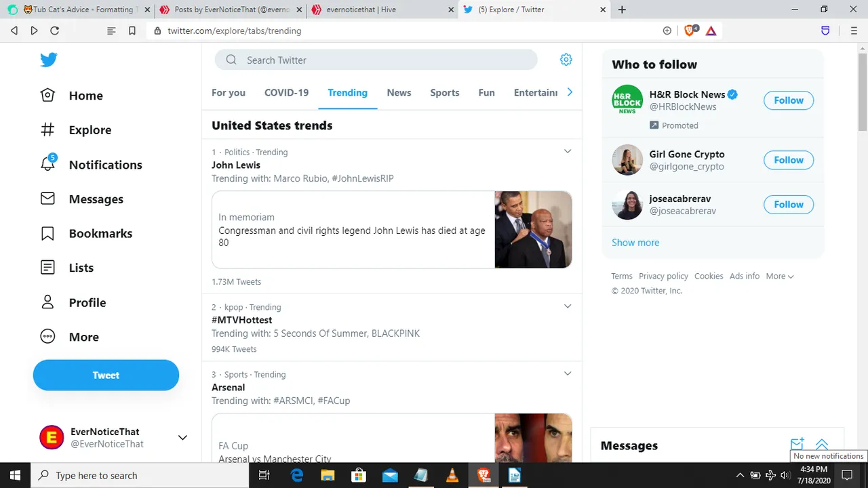Open Task View on taskbar
Viewport: 868px width, 488px height.
pos(264,475)
